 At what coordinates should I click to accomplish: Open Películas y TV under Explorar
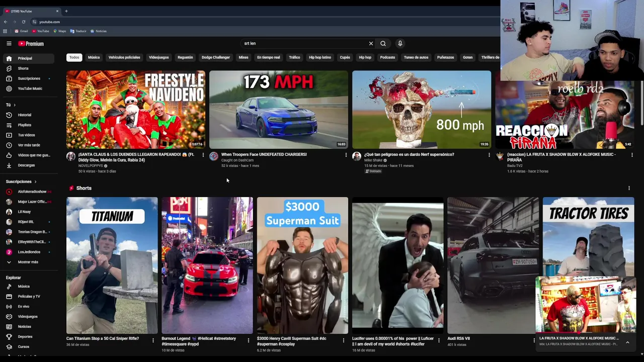[28, 296]
